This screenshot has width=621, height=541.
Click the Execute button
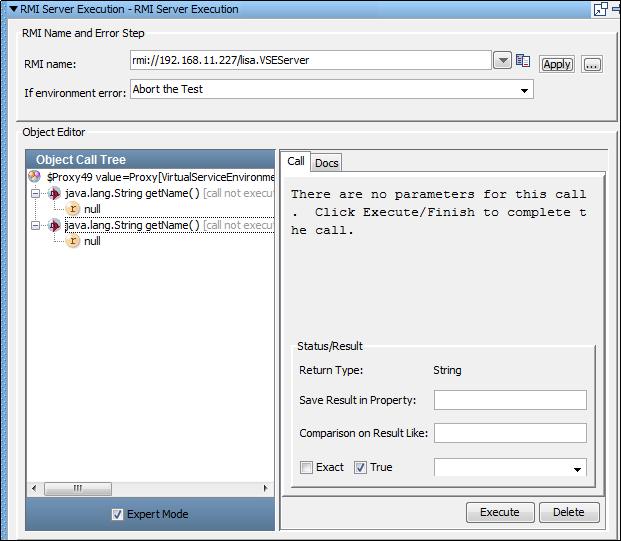[x=500, y=512]
